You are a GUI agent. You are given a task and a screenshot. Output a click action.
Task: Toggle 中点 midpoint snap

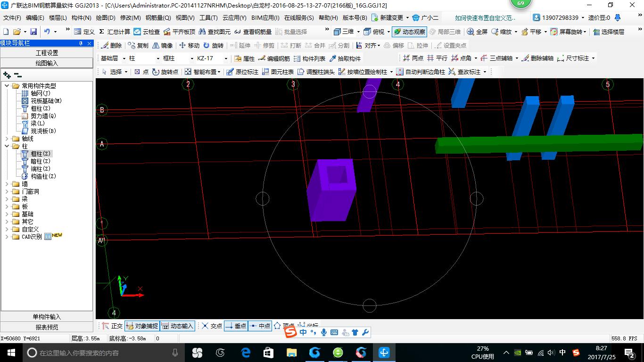pyautogui.click(x=260, y=326)
